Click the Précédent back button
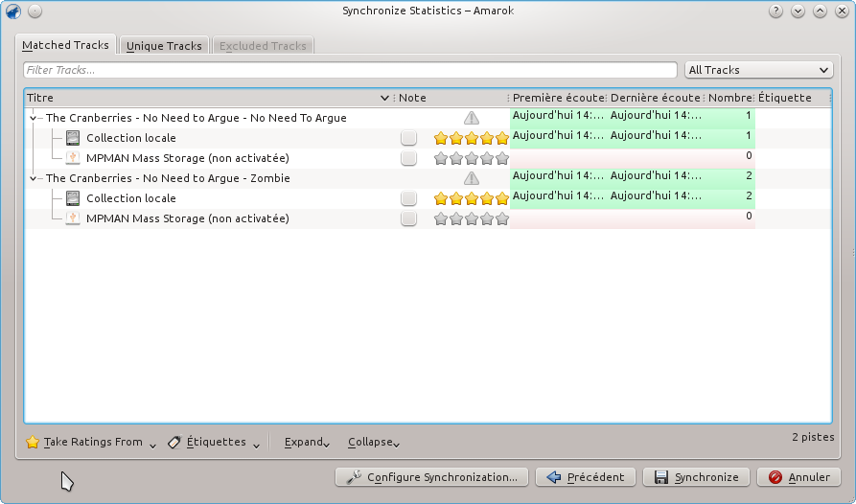Image resolution: width=856 pixels, height=504 pixels. click(586, 477)
